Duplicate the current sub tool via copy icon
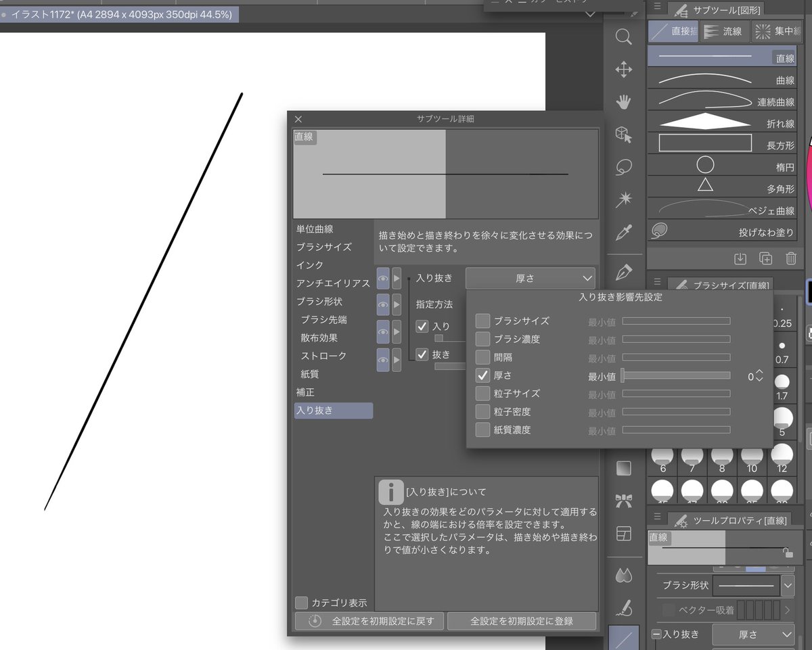The height and width of the screenshot is (650, 812). (765, 258)
